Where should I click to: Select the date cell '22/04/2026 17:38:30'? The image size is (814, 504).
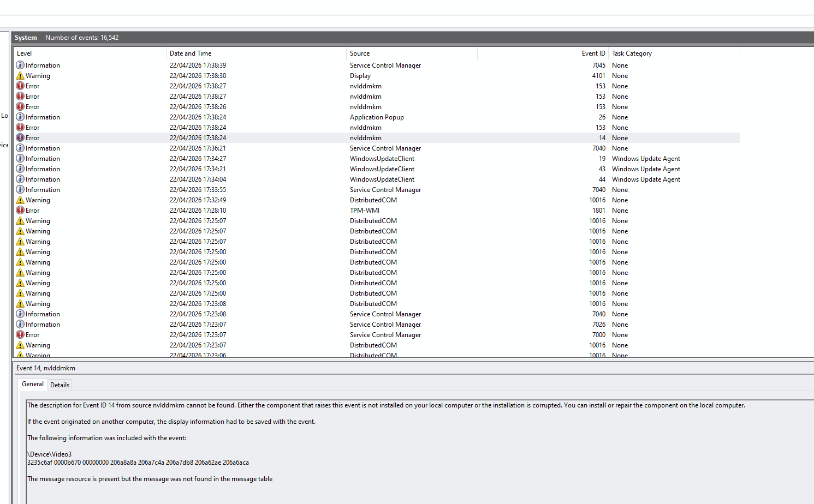tap(198, 76)
